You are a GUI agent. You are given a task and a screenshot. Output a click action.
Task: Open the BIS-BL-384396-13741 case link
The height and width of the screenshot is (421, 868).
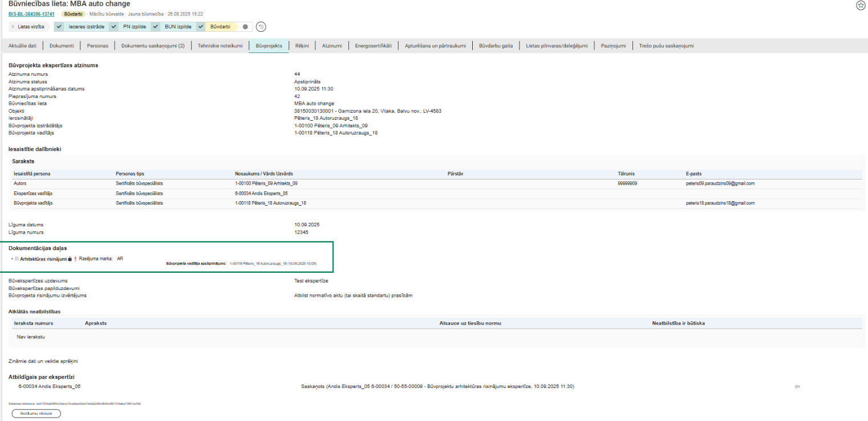point(31,14)
